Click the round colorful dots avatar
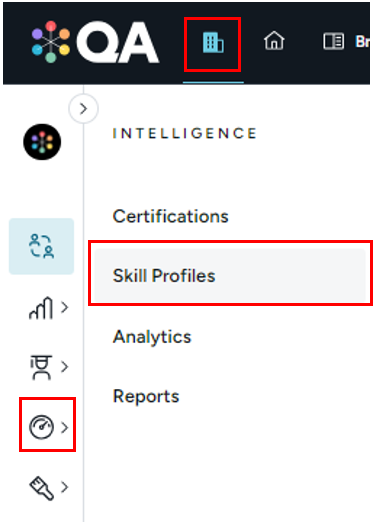 click(x=42, y=142)
